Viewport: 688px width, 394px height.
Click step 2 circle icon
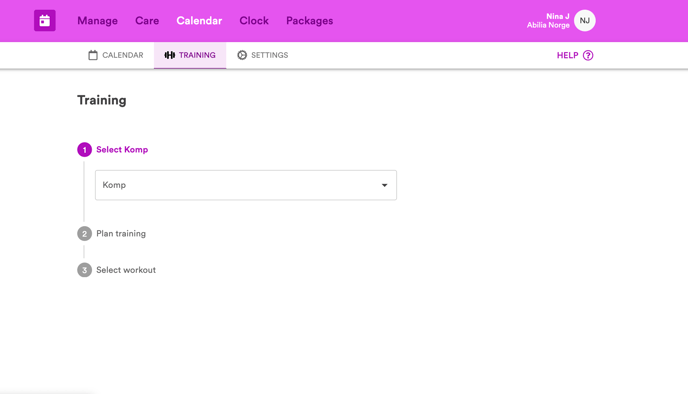[x=84, y=233]
